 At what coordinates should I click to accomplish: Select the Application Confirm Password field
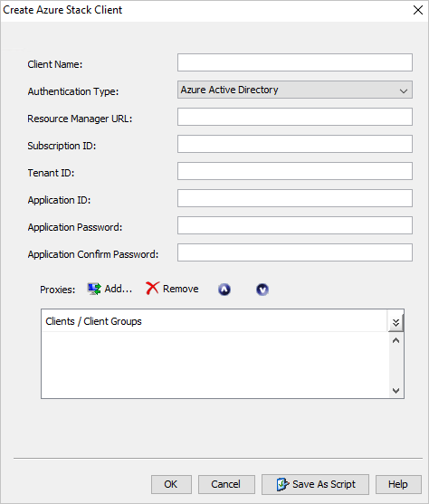tap(295, 252)
